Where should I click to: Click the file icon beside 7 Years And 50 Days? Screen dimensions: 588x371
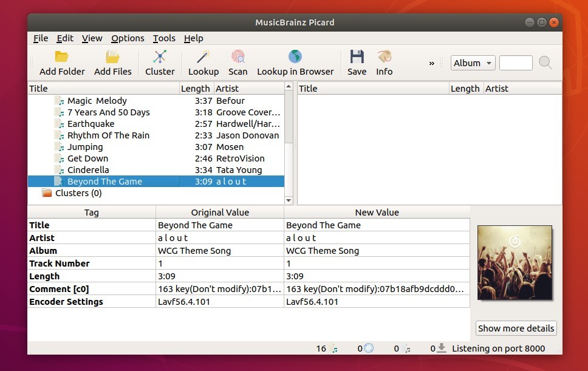(60, 112)
